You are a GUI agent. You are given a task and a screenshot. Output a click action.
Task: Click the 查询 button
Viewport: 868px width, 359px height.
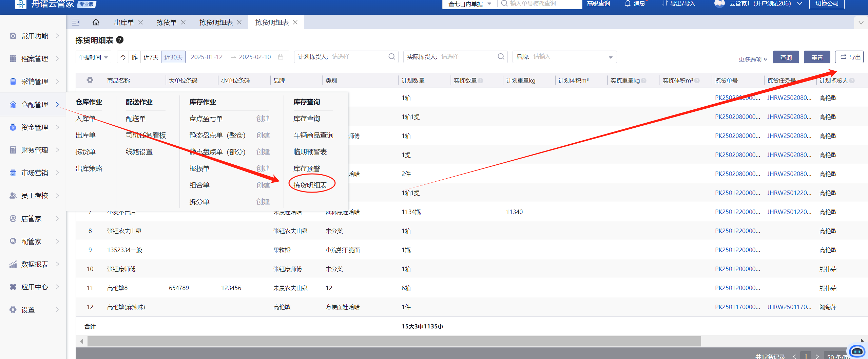coord(786,57)
